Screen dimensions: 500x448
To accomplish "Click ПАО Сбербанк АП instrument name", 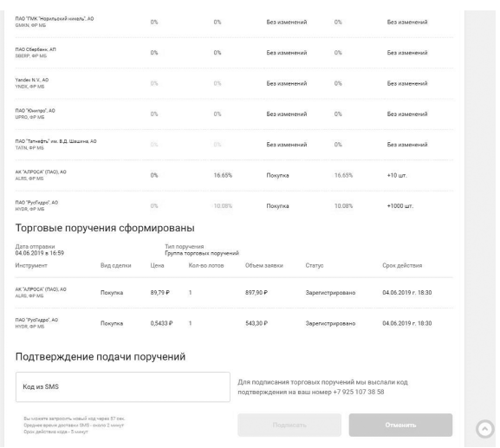I will pyautogui.click(x=36, y=49).
